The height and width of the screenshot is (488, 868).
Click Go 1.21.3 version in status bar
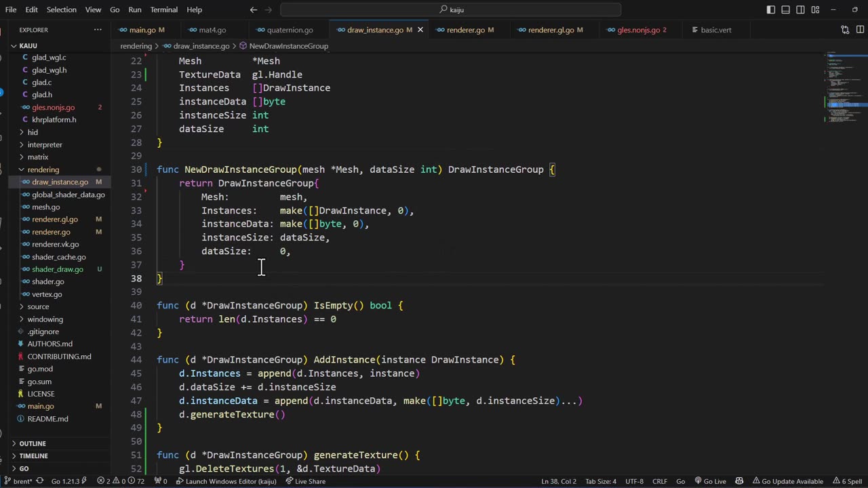(69, 481)
